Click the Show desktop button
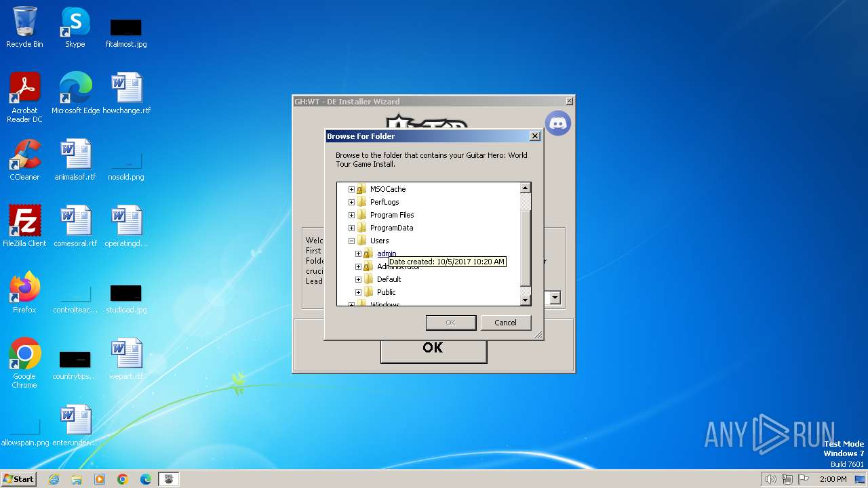The width and height of the screenshot is (868, 488). tap(861, 479)
